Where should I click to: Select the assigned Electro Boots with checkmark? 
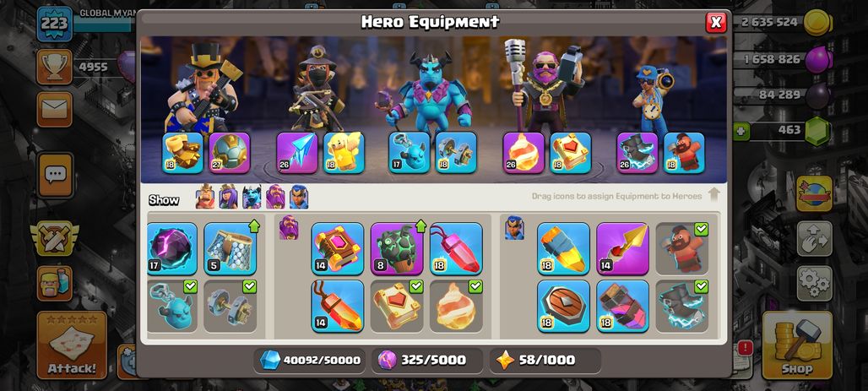682,307
